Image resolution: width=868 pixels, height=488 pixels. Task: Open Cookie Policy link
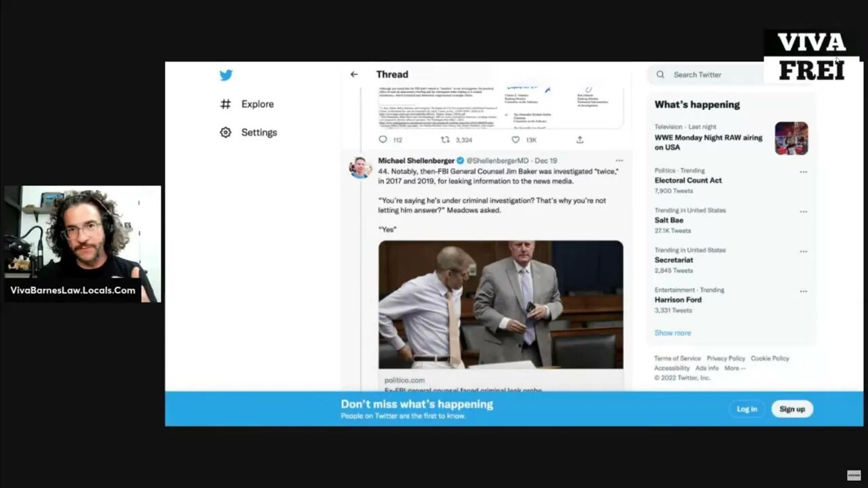pos(770,359)
